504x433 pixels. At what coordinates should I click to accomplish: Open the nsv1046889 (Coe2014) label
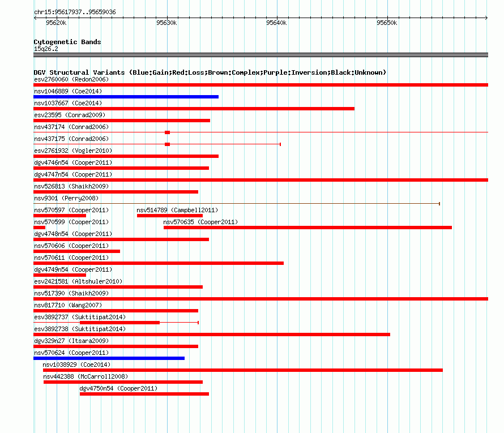click(68, 91)
